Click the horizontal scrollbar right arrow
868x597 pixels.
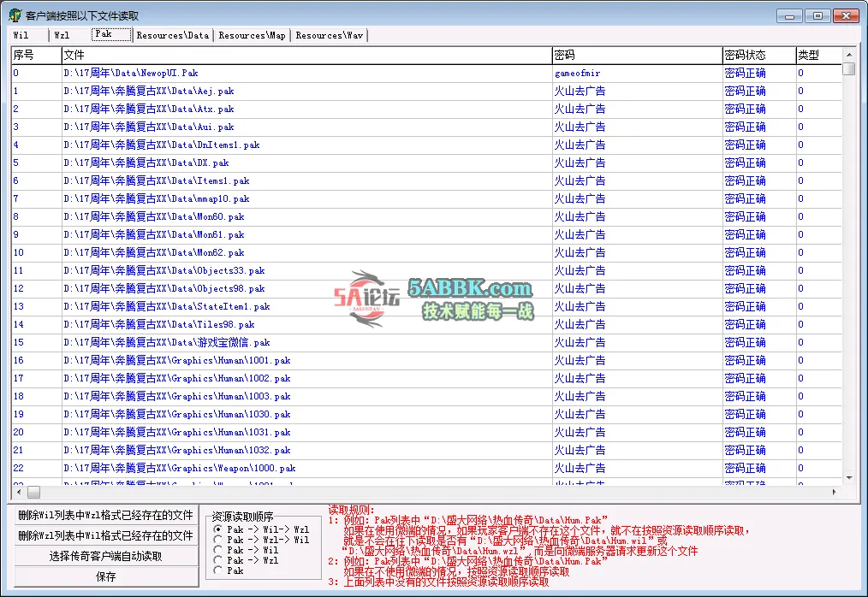tap(835, 493)
